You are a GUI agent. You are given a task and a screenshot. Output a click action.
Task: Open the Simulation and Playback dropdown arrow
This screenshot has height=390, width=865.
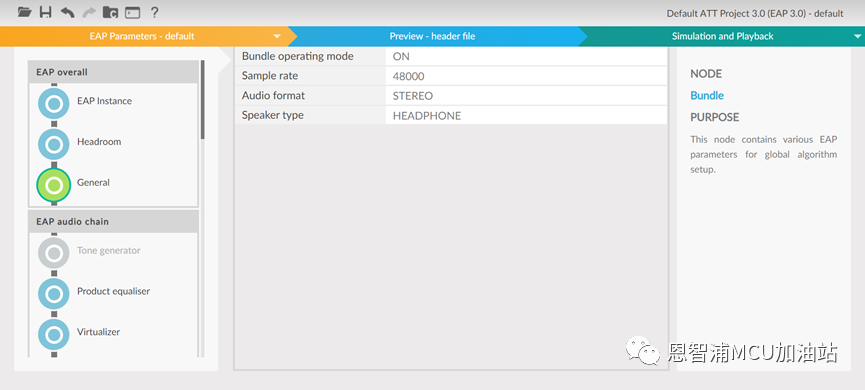pyautogui.click(x=857, y=36)
